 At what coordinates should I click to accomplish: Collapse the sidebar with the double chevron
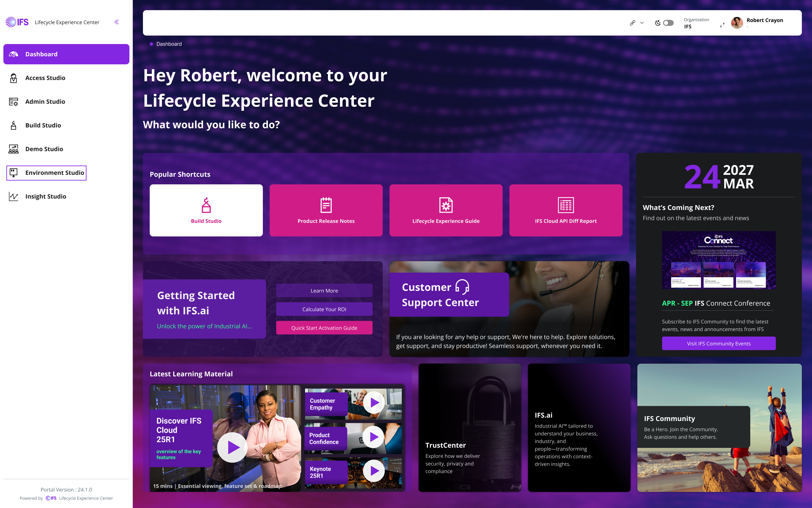click(117, 22)
